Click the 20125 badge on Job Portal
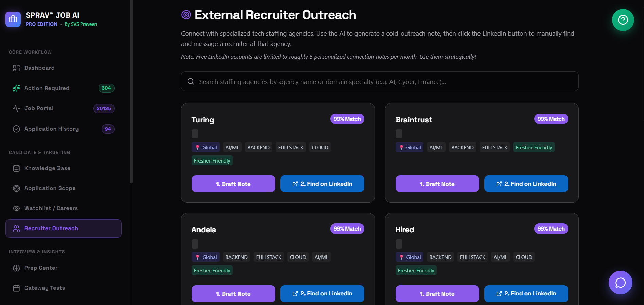 (x=104, y=108)
